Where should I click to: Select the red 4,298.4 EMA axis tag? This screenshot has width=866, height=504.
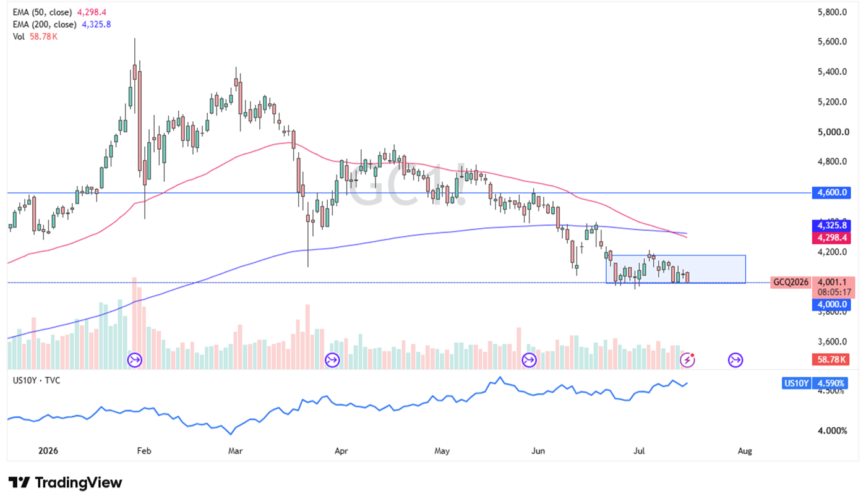click(x=832, y=237)
